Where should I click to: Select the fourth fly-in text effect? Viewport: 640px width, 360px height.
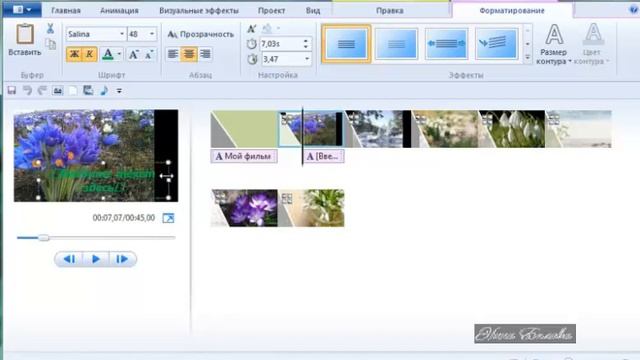click(x=496, y=44)
